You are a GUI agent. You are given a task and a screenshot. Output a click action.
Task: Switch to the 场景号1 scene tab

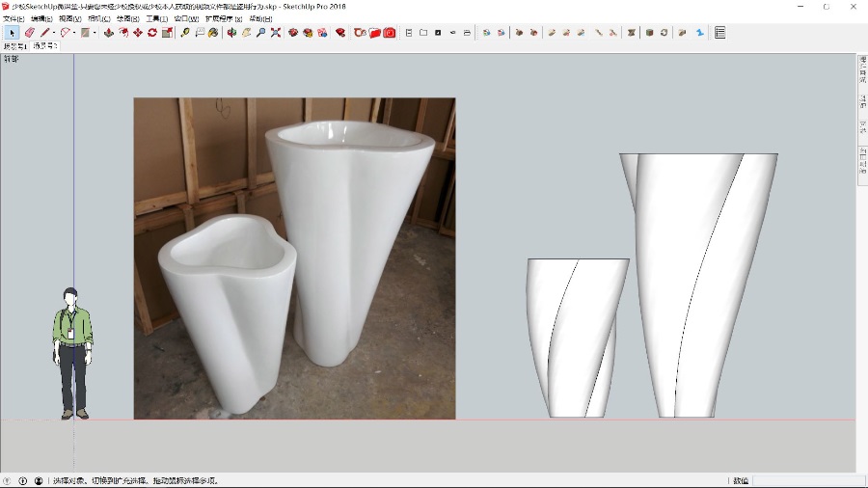14,46
